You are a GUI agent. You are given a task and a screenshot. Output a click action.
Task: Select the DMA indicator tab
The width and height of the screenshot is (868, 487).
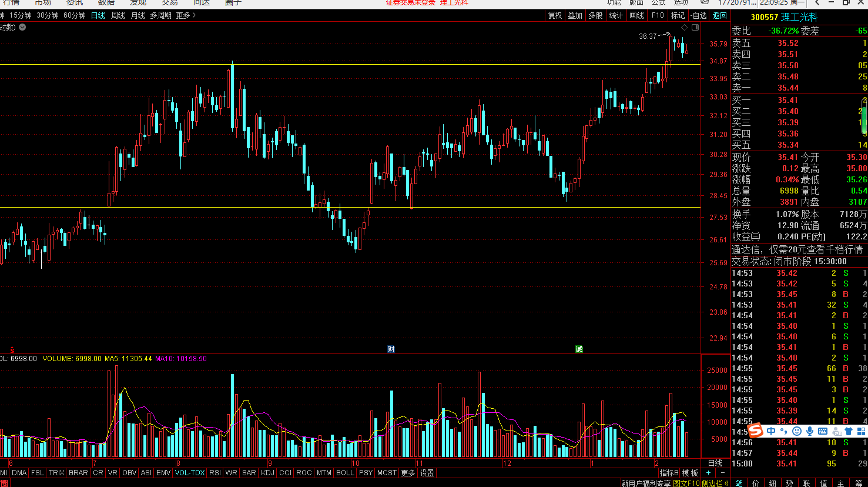(x=19, y=473)
